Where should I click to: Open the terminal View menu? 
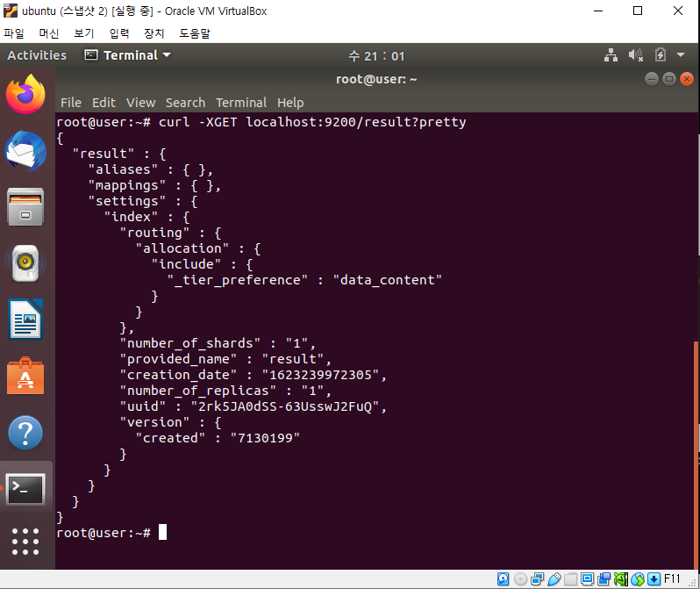[x=140, y=103]
